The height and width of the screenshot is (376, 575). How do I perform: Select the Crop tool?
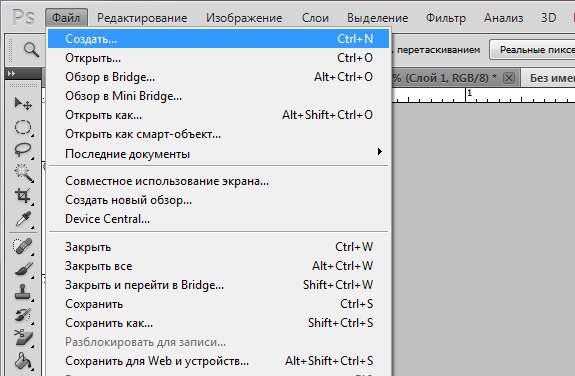23,196
